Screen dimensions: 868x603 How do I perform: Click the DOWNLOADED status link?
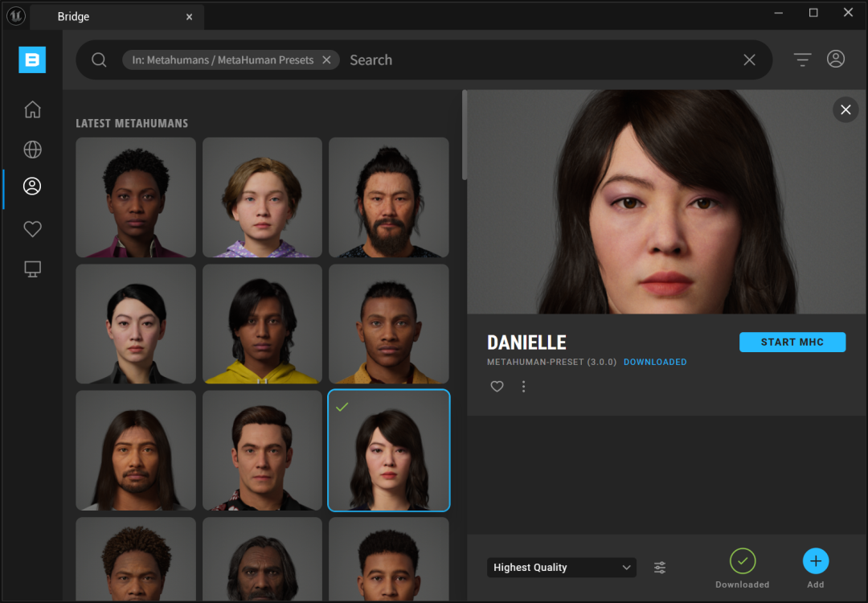[655, 362]
